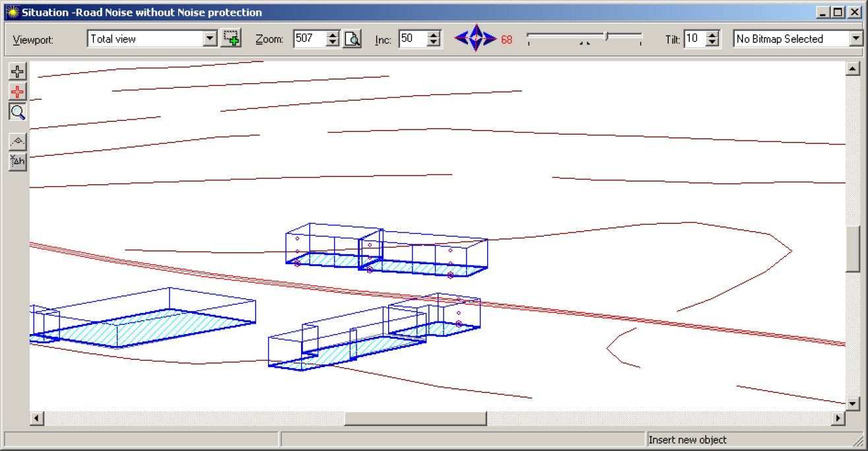Click the vertical scrollbar up arrow
868x451 pixels.
[x=852, y=69]
